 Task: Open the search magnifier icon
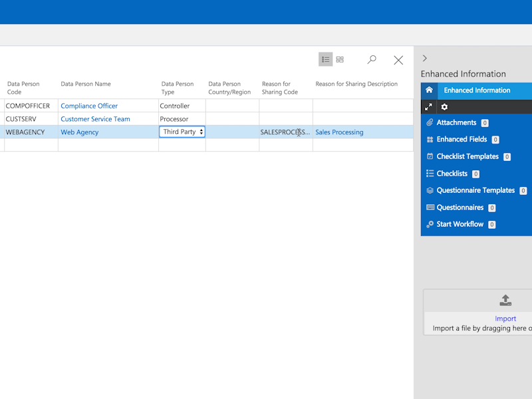point(372,60)
